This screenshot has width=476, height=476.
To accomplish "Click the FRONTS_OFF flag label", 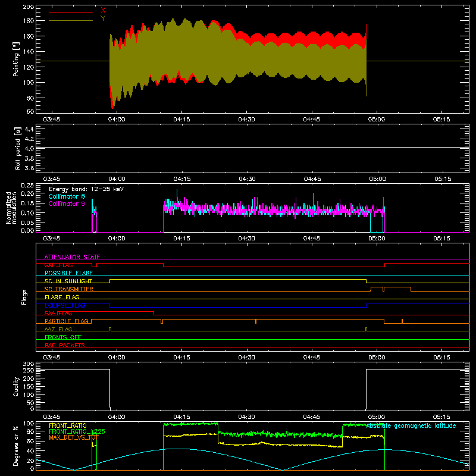I will coord(63,337).
